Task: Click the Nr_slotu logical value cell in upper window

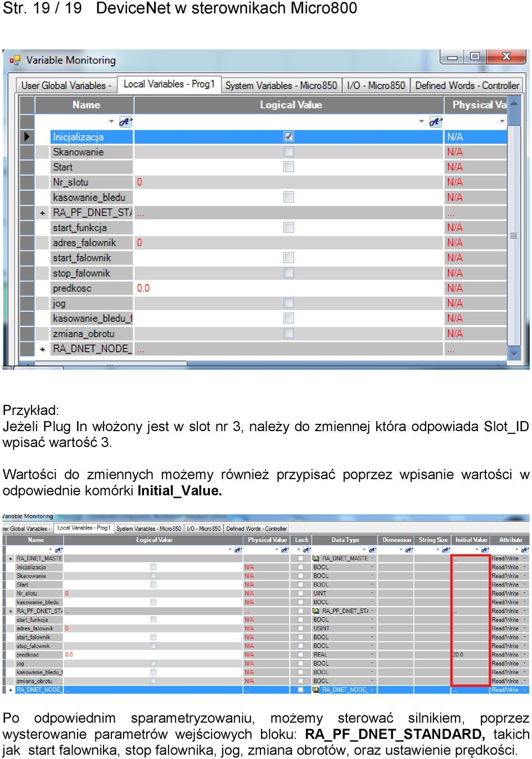Action: [x=289, y=182]
